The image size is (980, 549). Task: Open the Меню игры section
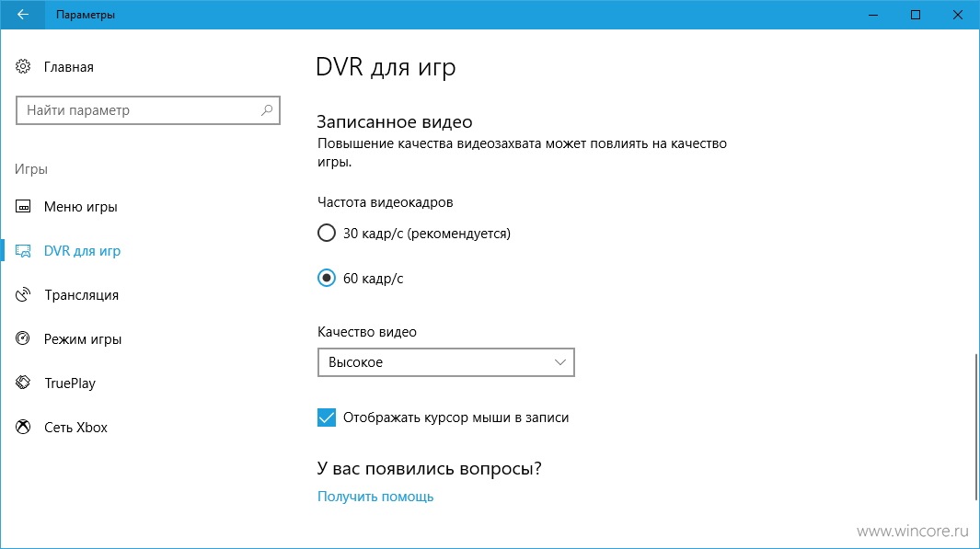point(81,207)
